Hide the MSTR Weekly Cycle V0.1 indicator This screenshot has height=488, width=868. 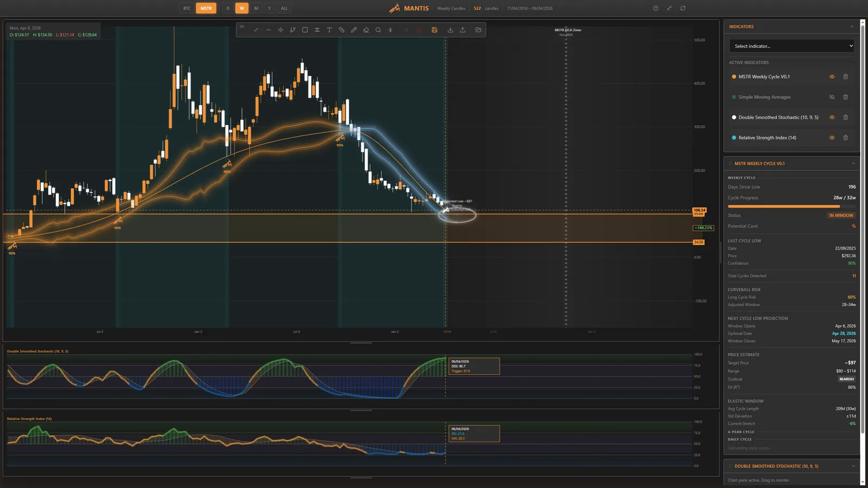(x=832, y=77)
